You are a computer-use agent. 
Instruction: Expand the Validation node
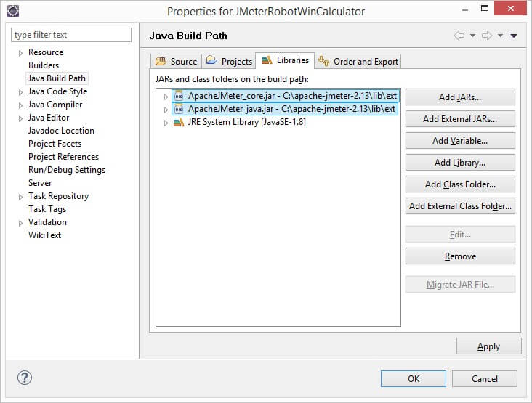[x=20, y=223]
